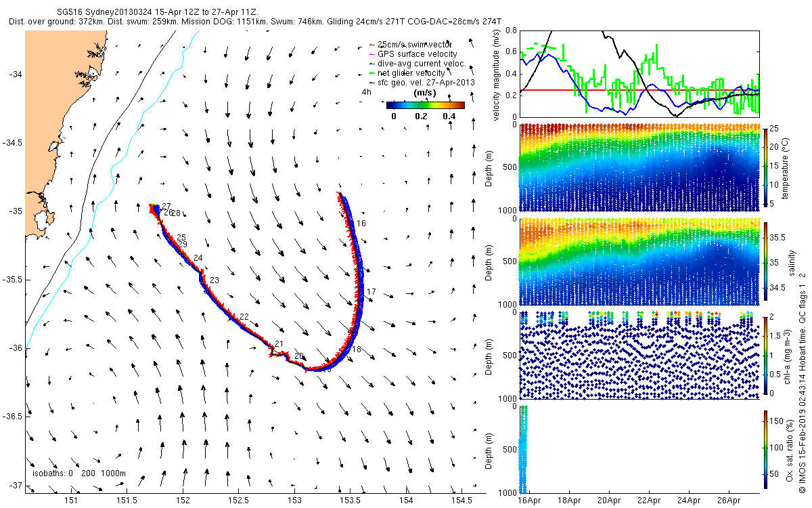Click the '150' tick on the oxygen colorbar
The width and height of the screenshot is (812, 508).
(x=778, y=421)
